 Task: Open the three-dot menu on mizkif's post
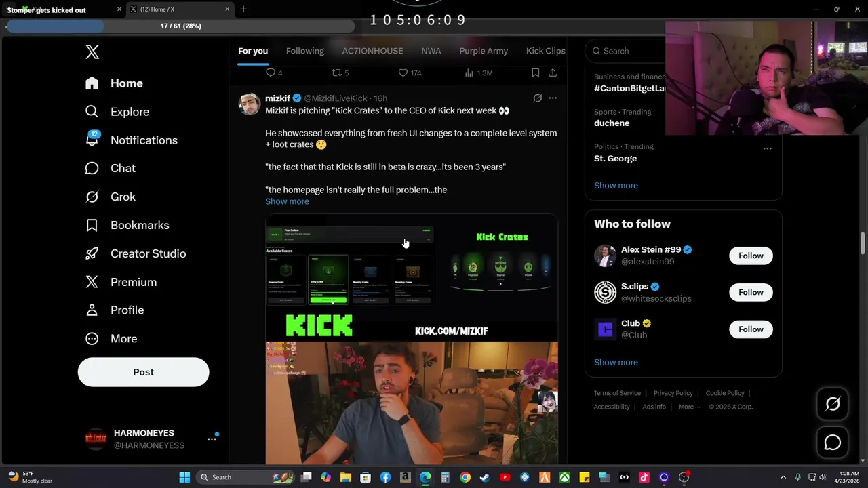[553, 98]
